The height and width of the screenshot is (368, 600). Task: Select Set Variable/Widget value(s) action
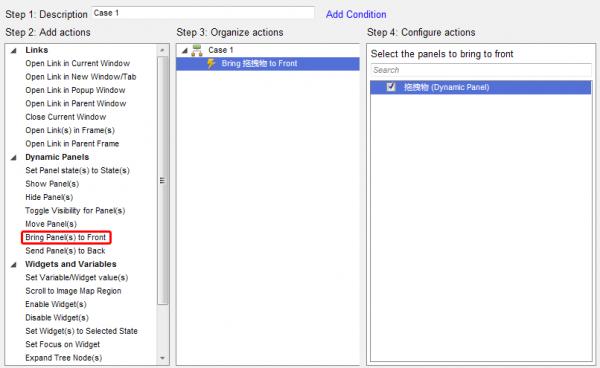[77, 277]
